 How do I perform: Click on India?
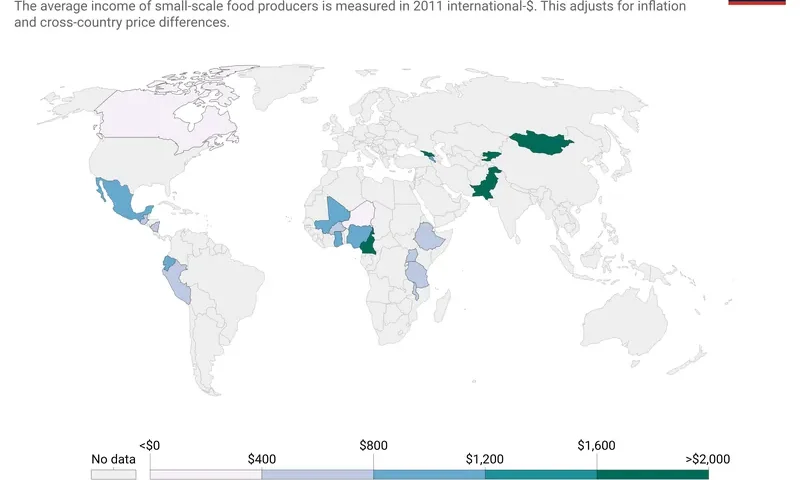point(515,209)
